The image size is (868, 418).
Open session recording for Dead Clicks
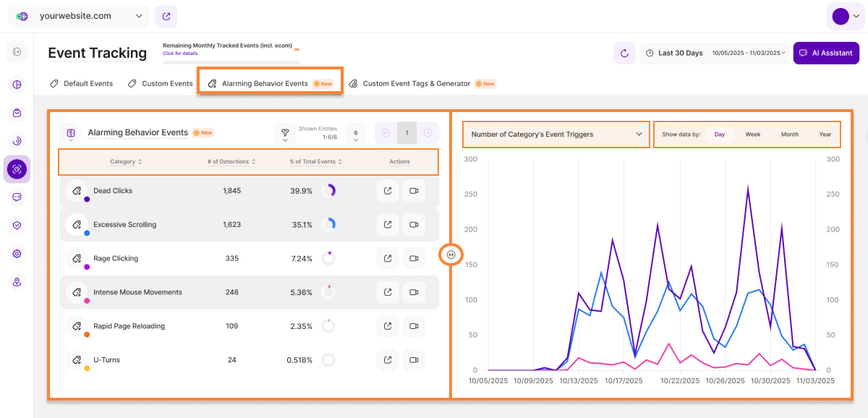click(x=414, y=191)
